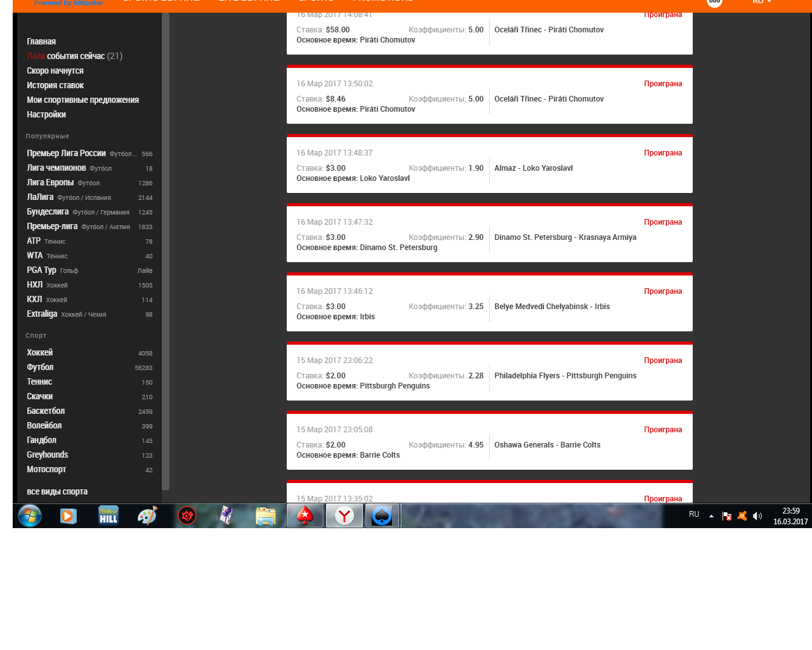Open the red circular app on taskbar

point(187,516)
